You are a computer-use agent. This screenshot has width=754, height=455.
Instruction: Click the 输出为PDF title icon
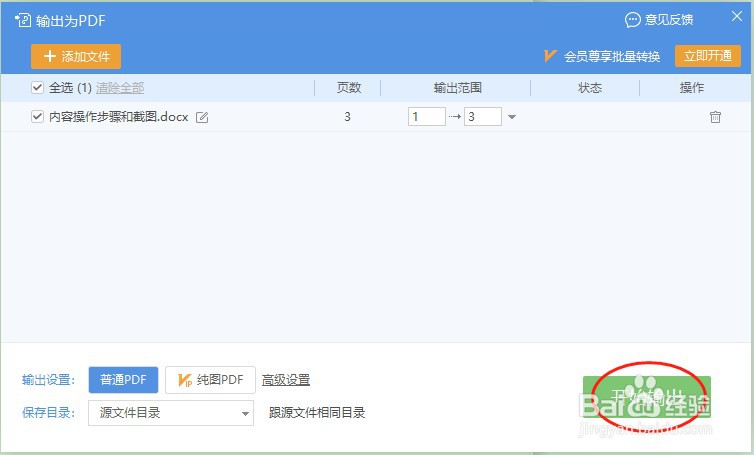click(x=23, y=20)
